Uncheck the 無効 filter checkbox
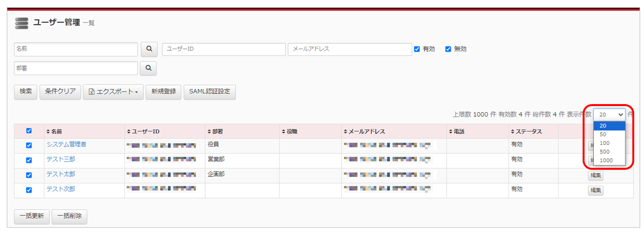This screenshot has height=234, width=644. click(x=448, y=49)
